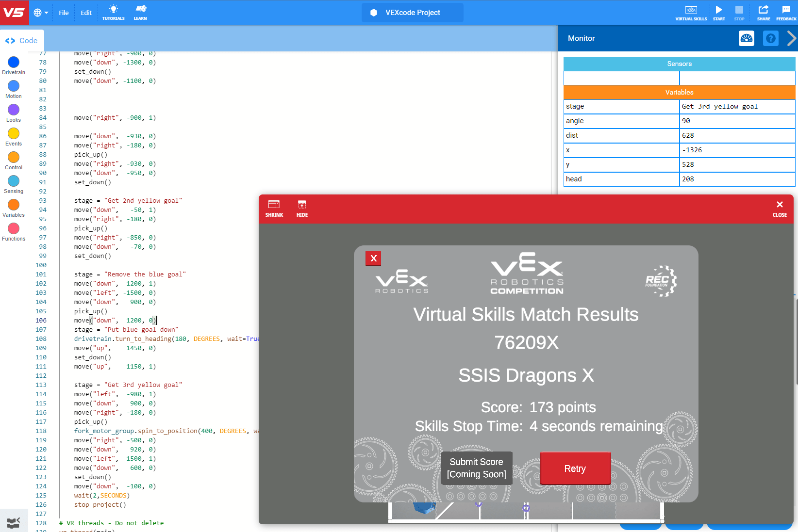The image size is (798, 532).
Task: Click the Variables table header in Monitor
Action: click(x=679, y=92)
